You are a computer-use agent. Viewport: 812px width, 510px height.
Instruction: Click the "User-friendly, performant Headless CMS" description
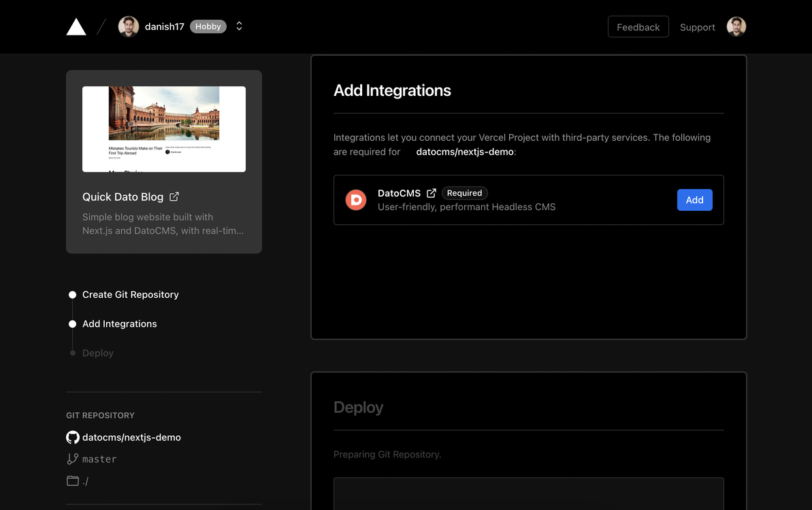coord(467,207)
